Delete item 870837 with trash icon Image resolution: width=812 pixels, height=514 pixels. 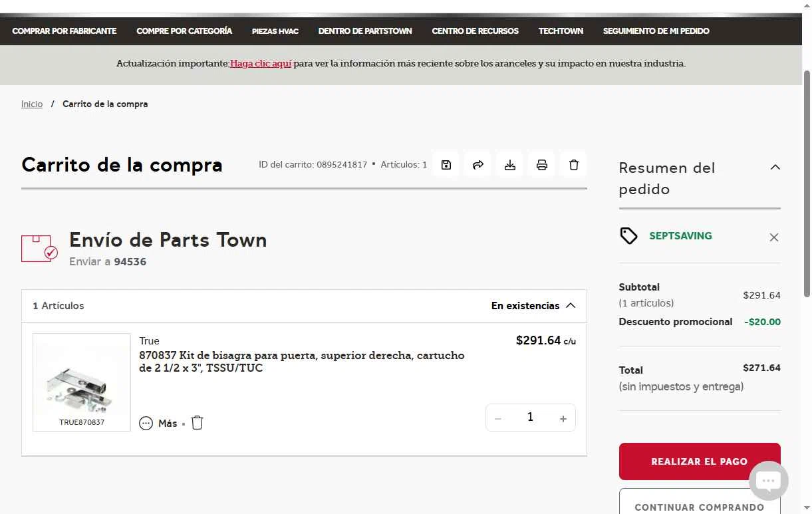198,423
